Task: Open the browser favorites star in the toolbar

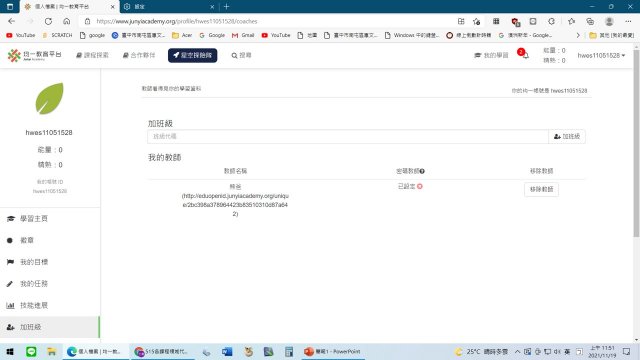Action: [x=571, y=21]
